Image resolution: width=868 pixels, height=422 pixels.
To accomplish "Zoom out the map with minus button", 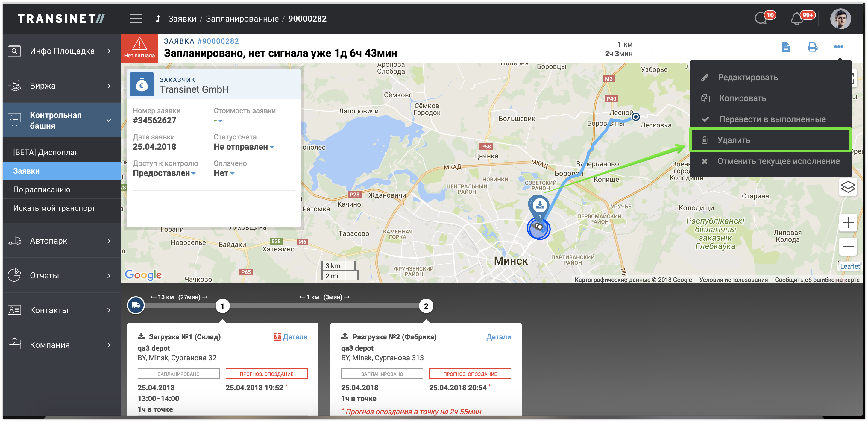I will point(848,246).
